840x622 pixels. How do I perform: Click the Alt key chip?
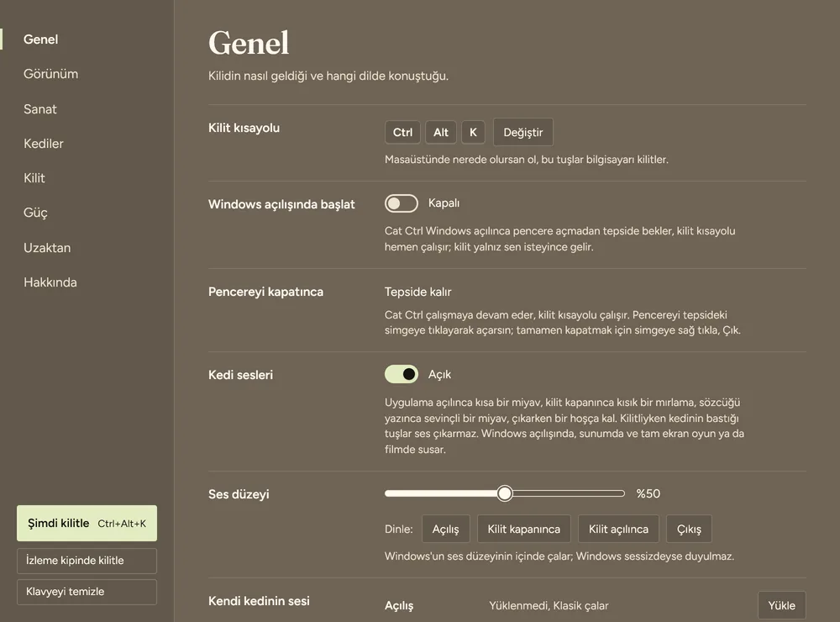(441, 132)
